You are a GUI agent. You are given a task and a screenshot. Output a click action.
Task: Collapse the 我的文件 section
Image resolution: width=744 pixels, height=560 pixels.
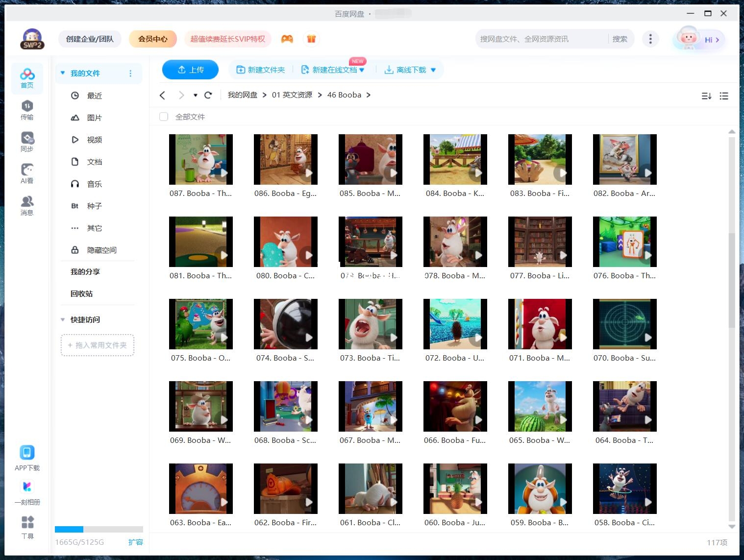pos(62,73)
